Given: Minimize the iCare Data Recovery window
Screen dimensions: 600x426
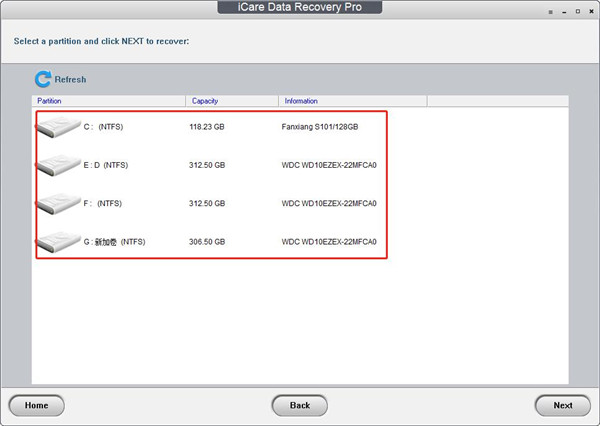Looking at the screenshot, I should tap(564, 12).
